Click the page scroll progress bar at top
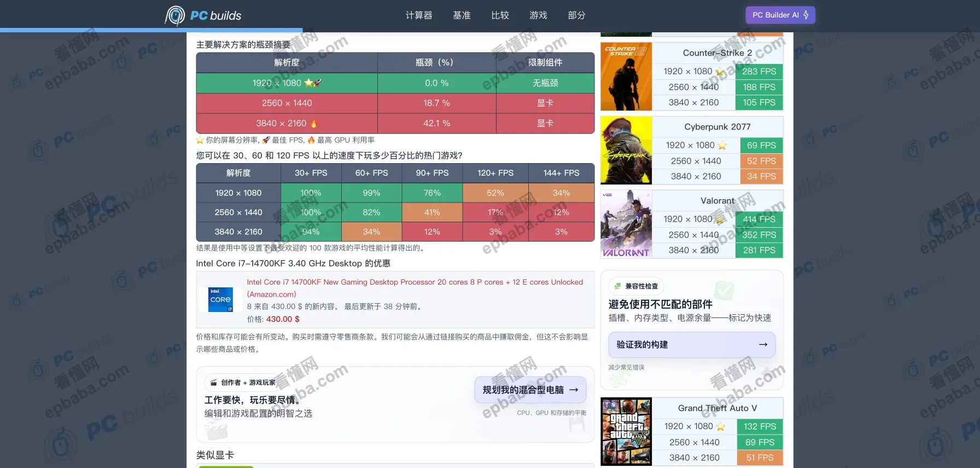This screenshot has height=468, width=980. 151,30
